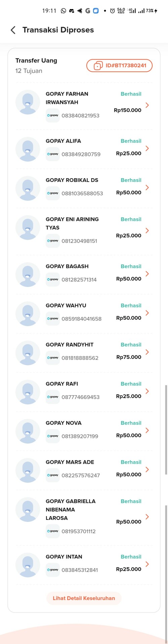Tap avatar icon of GOPAY NOVA
This screenshot has height=644, width=168.
[x=28, y=431]
